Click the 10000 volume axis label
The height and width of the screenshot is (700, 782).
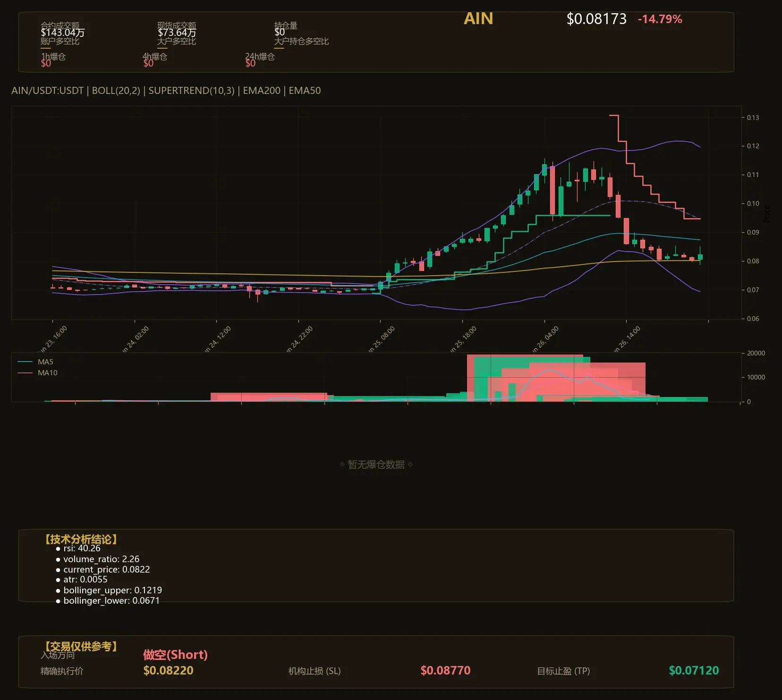756,377
